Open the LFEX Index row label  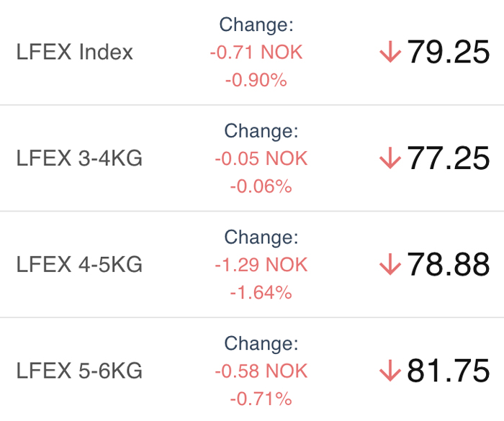pos(75,52)
